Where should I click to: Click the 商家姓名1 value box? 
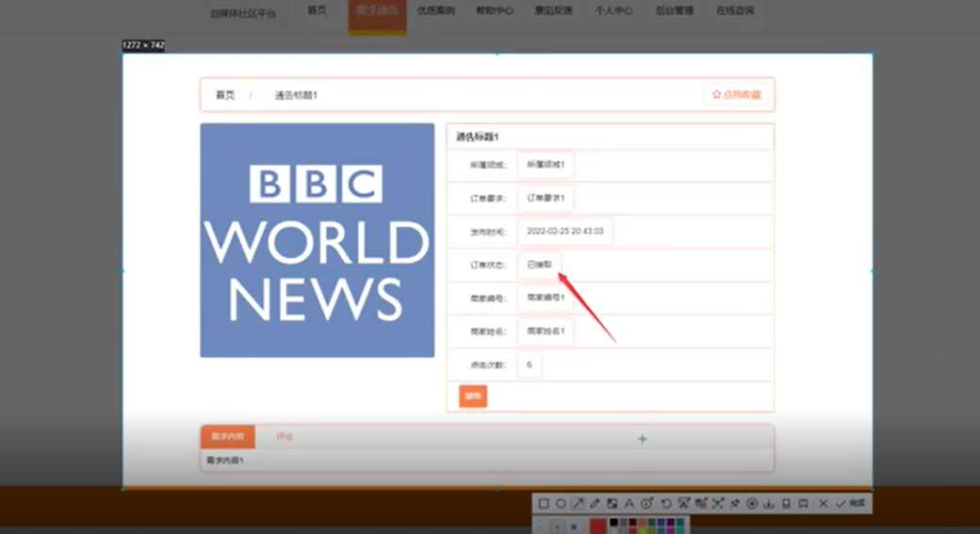545,331
